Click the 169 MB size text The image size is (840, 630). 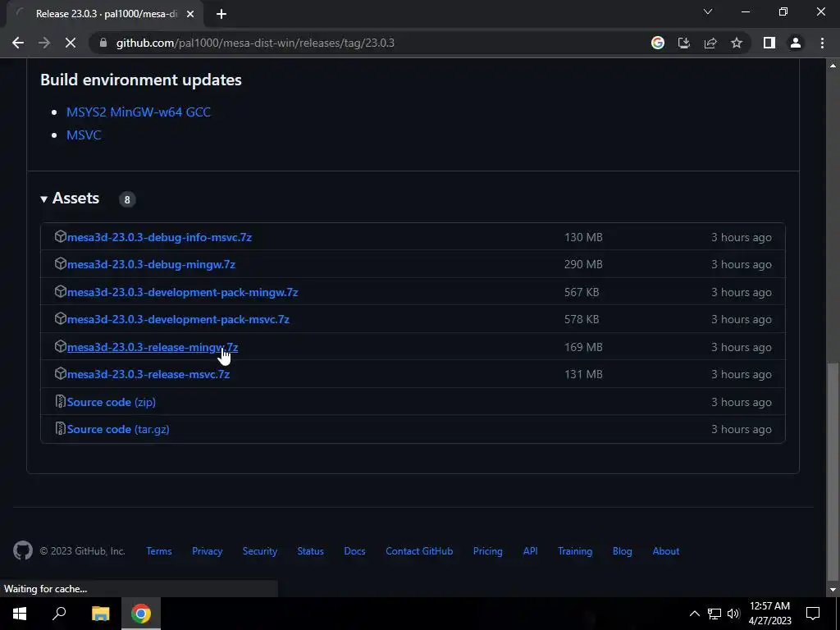click(x=583, y=347)
